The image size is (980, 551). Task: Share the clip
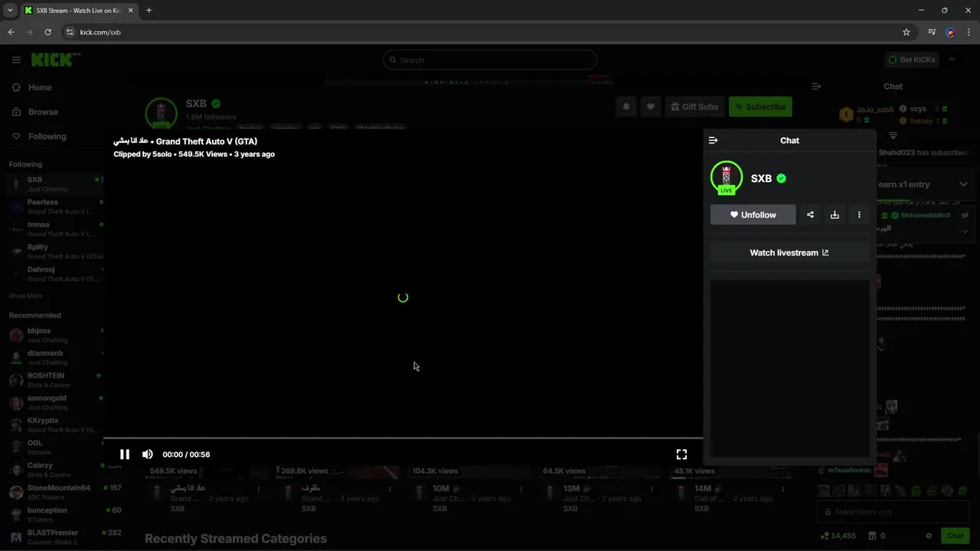tap(810, 215)
